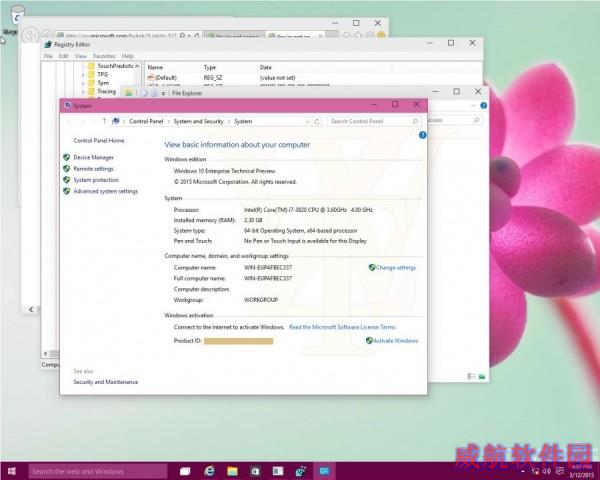Open Device Manager link
Viewport: 600px width, 480px height.
pos(93,157)
